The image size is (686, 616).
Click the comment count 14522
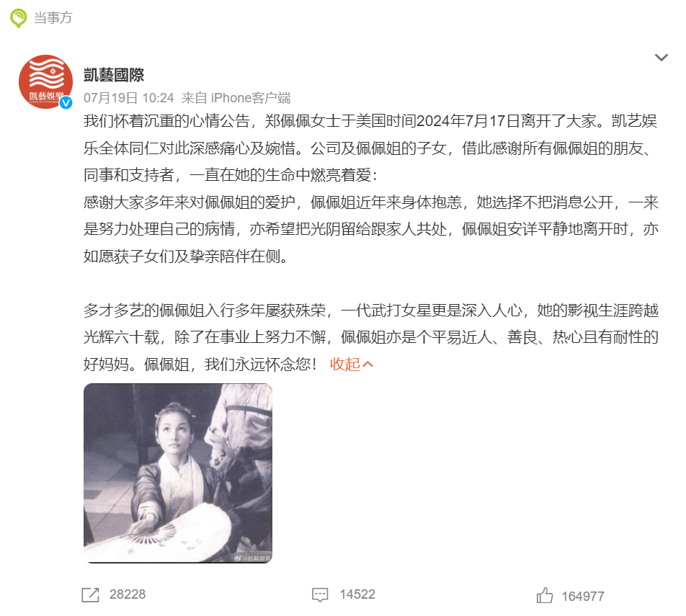pyautogui.click(x=357, y=594)
